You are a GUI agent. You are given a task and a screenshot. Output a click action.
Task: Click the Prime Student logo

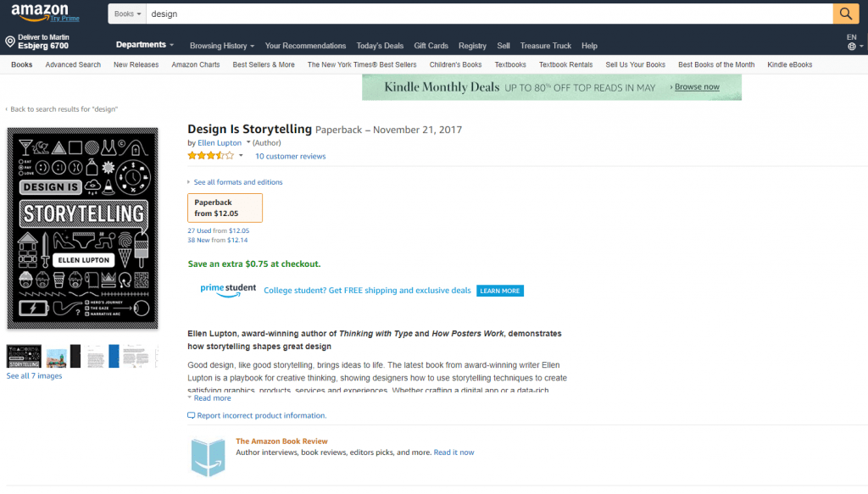point(225,290)
